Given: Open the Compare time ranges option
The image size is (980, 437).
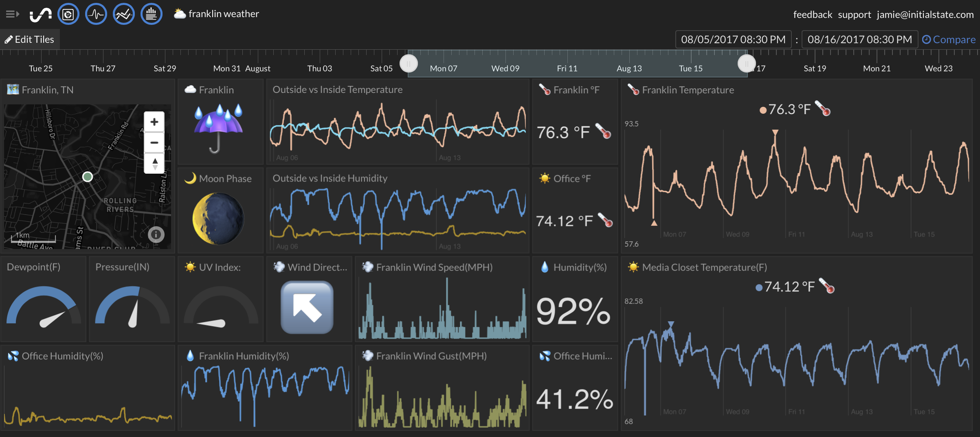Looking at the screenshot, I should coord(949,40).
